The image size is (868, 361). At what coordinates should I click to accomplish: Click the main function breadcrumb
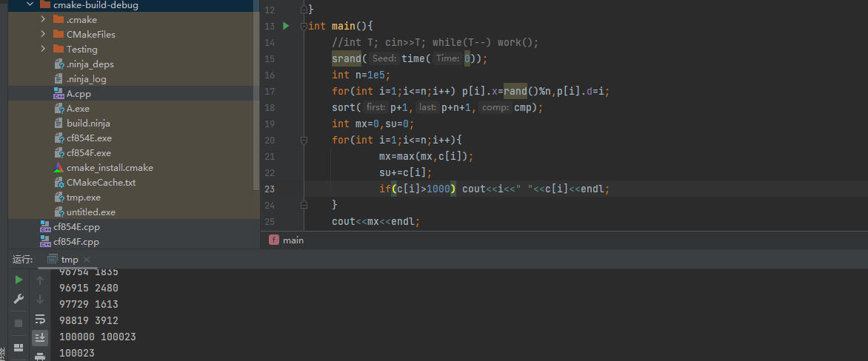point(287,240)
